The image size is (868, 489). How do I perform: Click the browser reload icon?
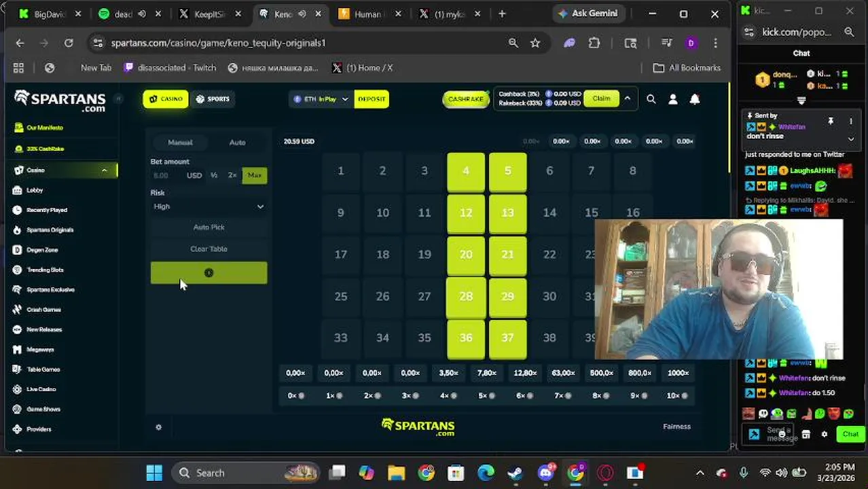tap(69, 43)
